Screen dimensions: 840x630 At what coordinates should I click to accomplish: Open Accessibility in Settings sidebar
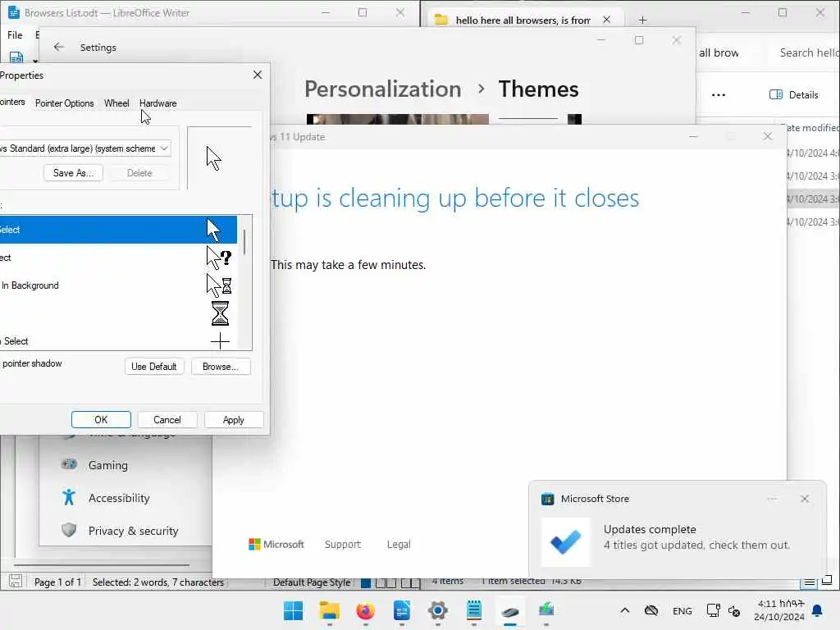point(119,498)
